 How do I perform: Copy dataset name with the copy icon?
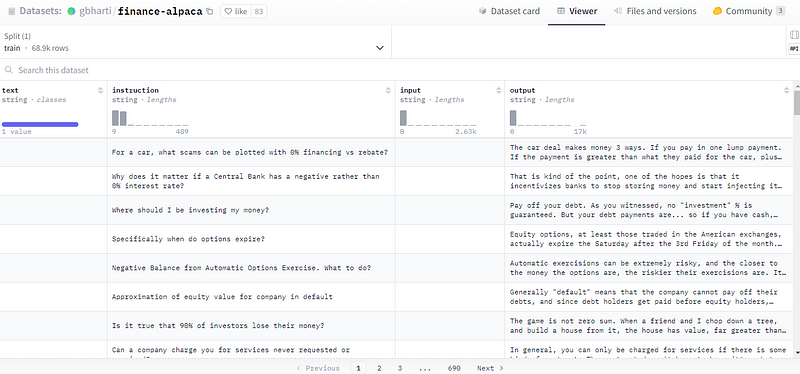point(209,11)
